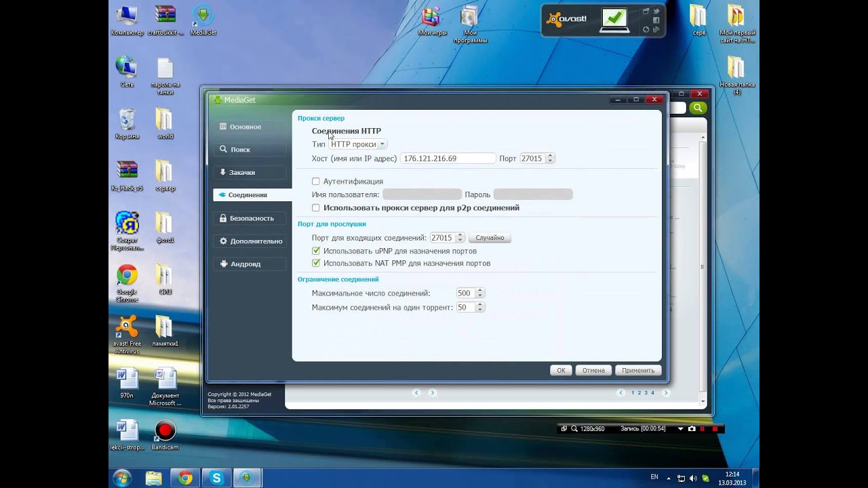
Task: Click the tray network icon
Action: (682, 478)
